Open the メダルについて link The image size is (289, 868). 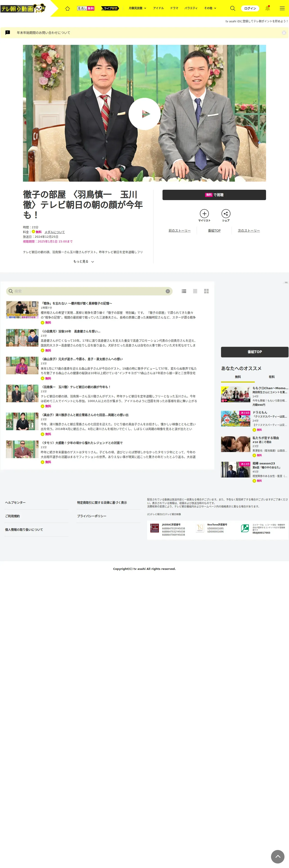54,232
